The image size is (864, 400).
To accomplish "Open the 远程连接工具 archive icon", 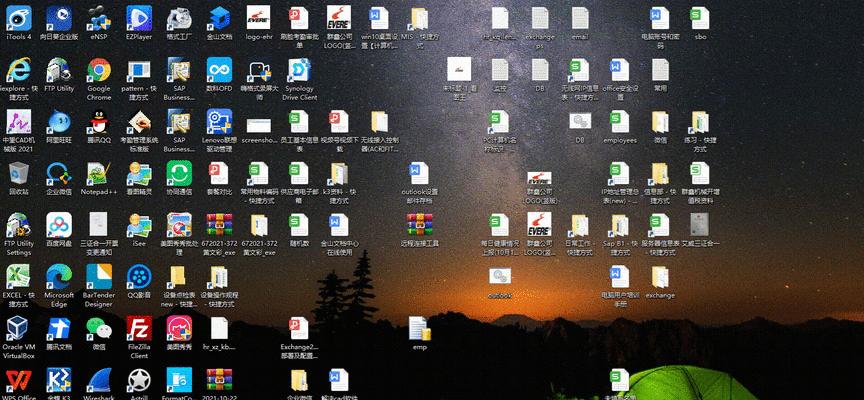I will coord(419,225).
